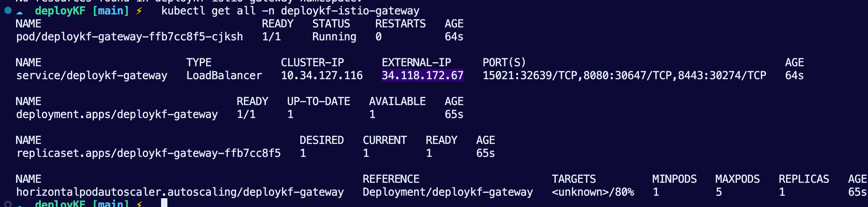Click the deployment.apps/deploykf-gateway resource name
Screen dimensions: 868x207
[x=117, y=114]
